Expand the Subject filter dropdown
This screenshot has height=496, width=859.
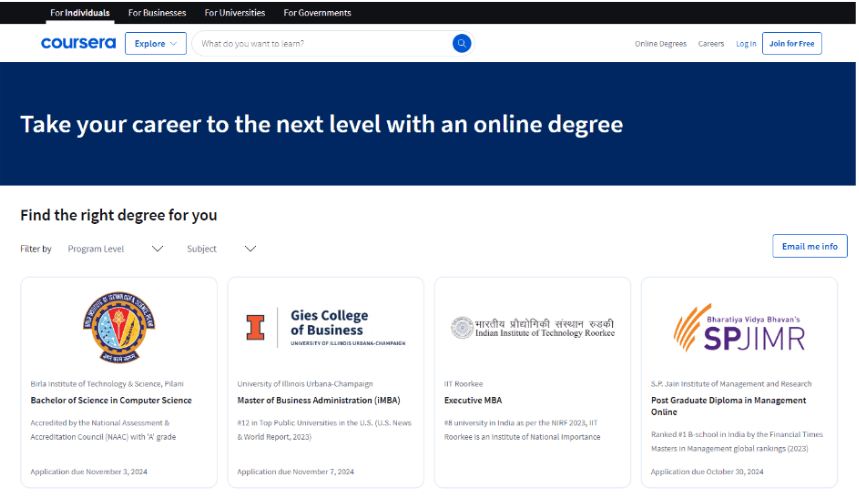[x=221, y=249]
